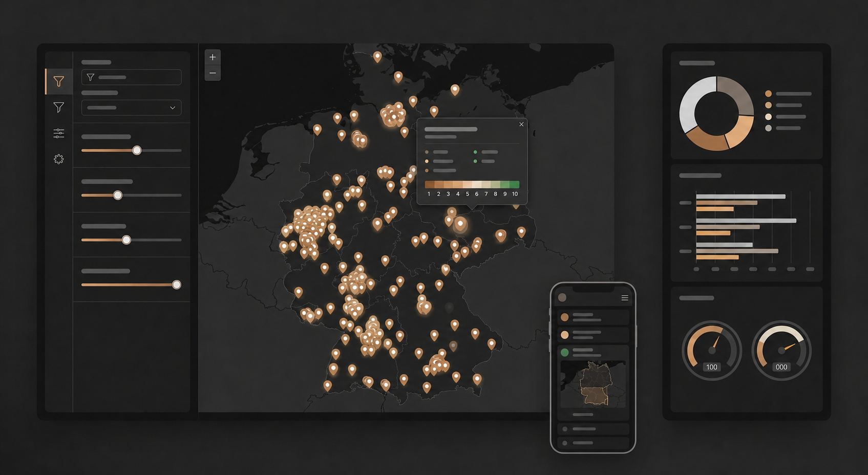Click the gauge showing 000
Viewport: 868px width, 475px height.
point(781,351)
